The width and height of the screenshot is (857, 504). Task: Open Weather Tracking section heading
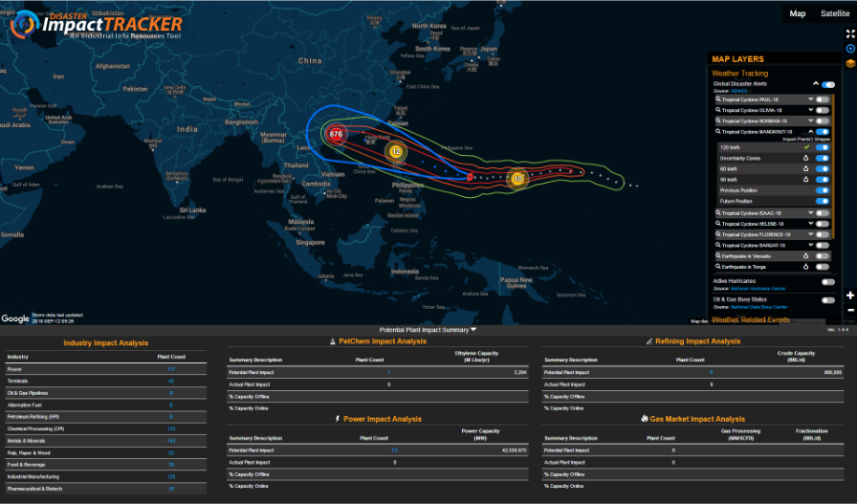coord(740,74)
